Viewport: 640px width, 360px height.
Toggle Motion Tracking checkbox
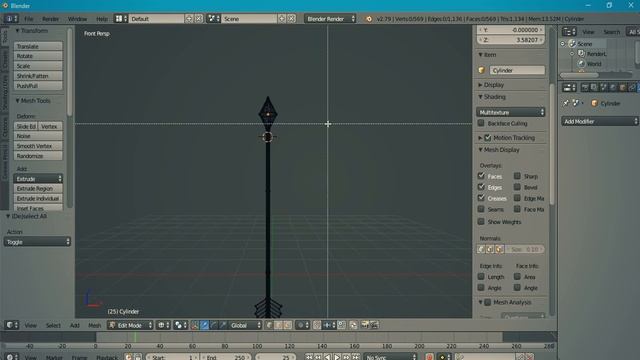pyautogui.click(x=488, y=138)
